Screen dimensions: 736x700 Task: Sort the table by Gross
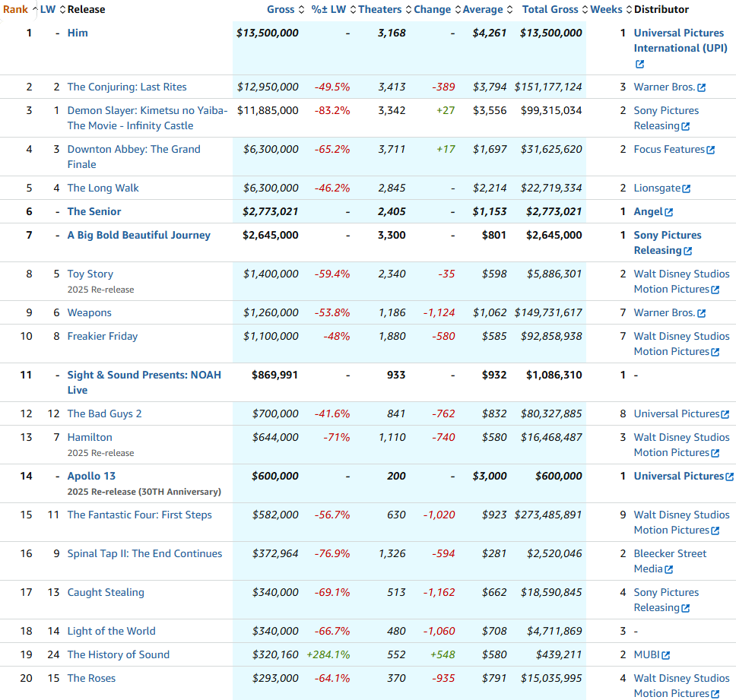(285, 9)
